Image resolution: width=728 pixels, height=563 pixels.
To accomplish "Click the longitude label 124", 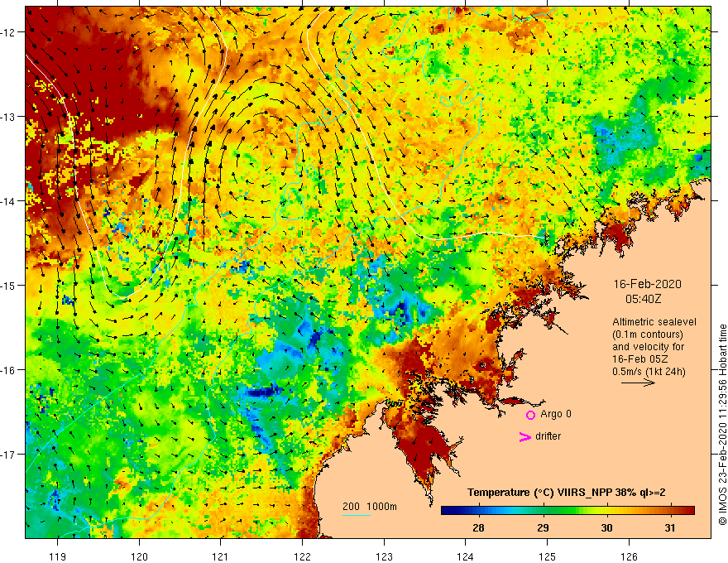I will click(x=466, y=556).
